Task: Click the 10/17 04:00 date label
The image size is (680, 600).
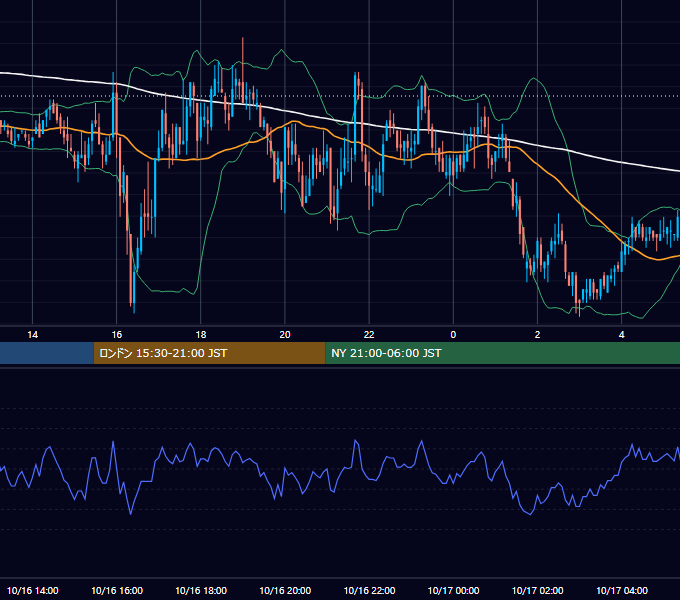Action: click(621, 590)
